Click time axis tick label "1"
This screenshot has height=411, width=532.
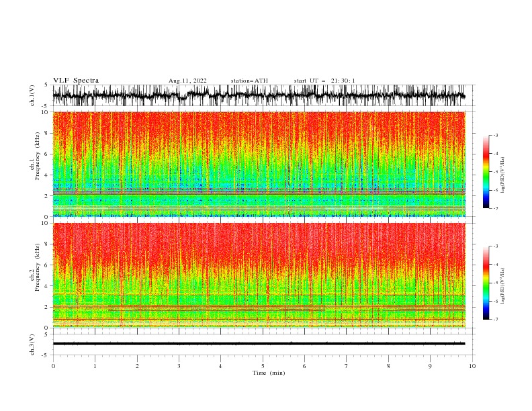(95, 366)
